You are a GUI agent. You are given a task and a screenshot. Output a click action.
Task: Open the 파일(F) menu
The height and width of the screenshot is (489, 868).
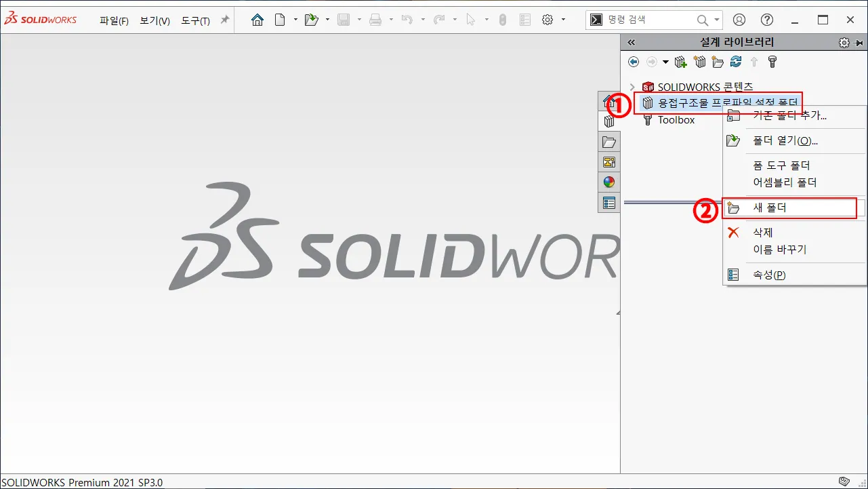(x=114, y=21)
